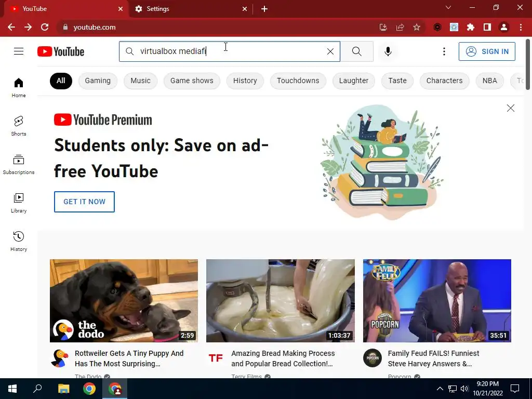This screenshot has width=532, height=399.
Task: Click the YouTube logo
Action: click(x=61, y=51)
